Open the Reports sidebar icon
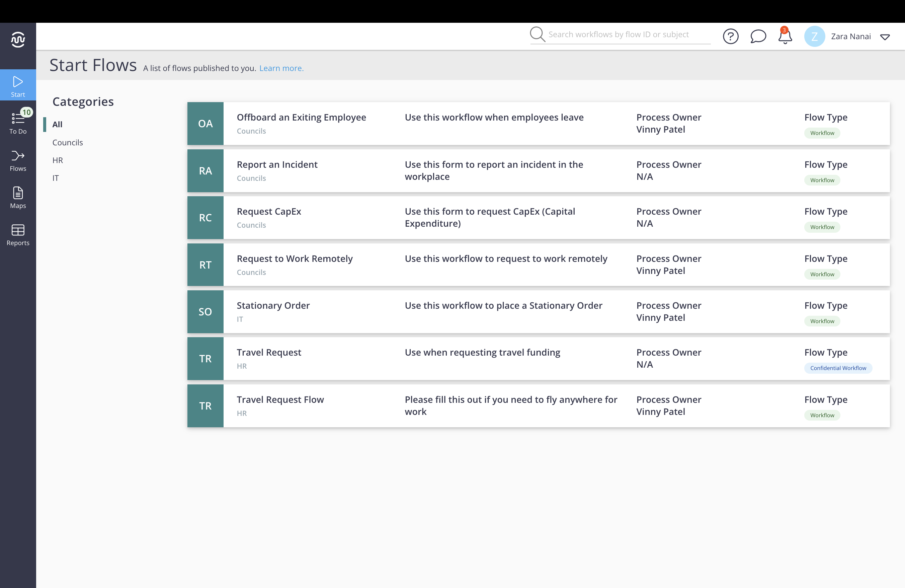Image resolution: width=905 pixels, height=588 pixels. pyautogui.click(x=18, y=235)
